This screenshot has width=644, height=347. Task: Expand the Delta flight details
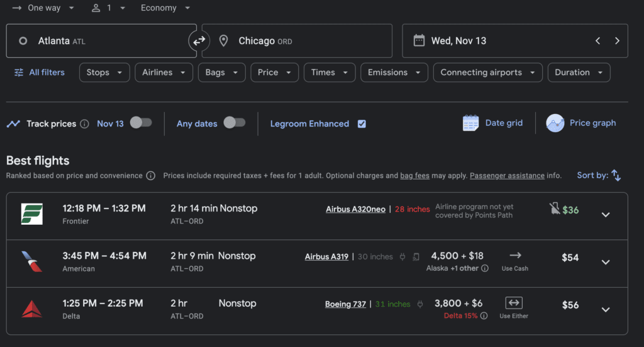tap(606, 310)
